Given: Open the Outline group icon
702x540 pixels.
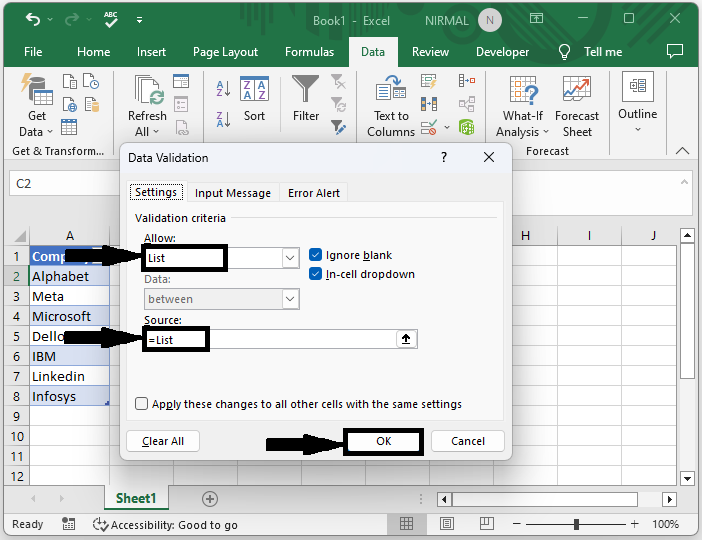Looking at the screenshot, I should tap(638, 86).
